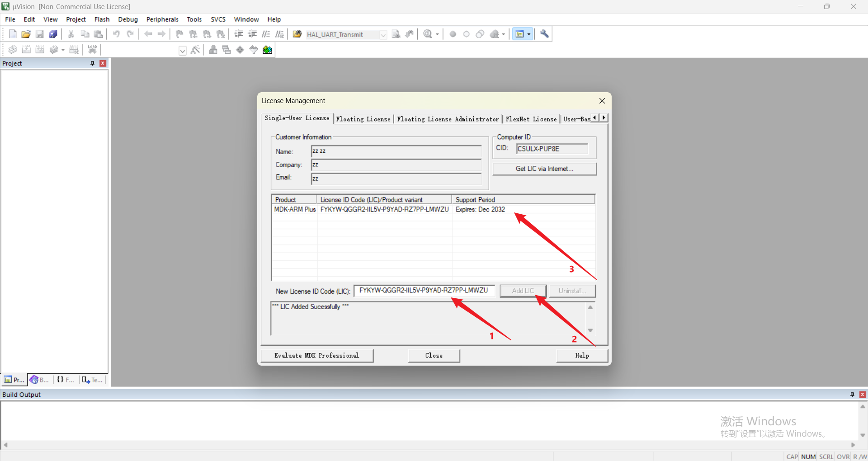868x461 pixels.
Task: Open Manage Project Items icon
Action: (213, 50)
